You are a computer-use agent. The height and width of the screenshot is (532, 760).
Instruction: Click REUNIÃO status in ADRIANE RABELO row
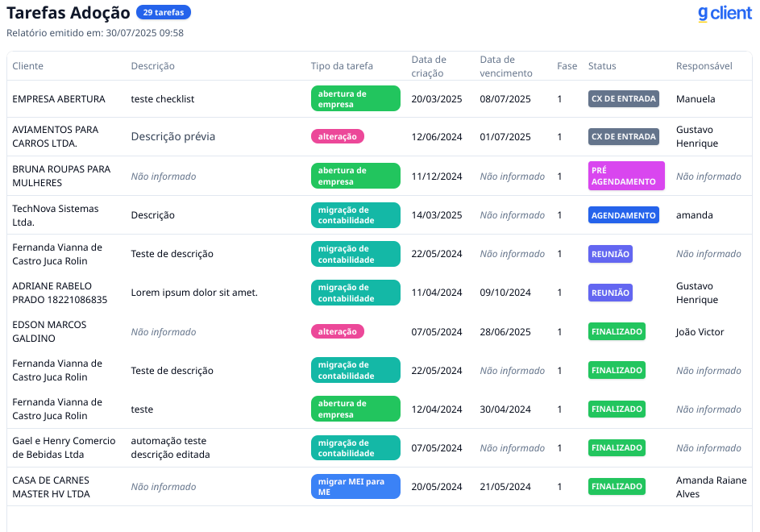pyautogui.click(x=610, y=293)
